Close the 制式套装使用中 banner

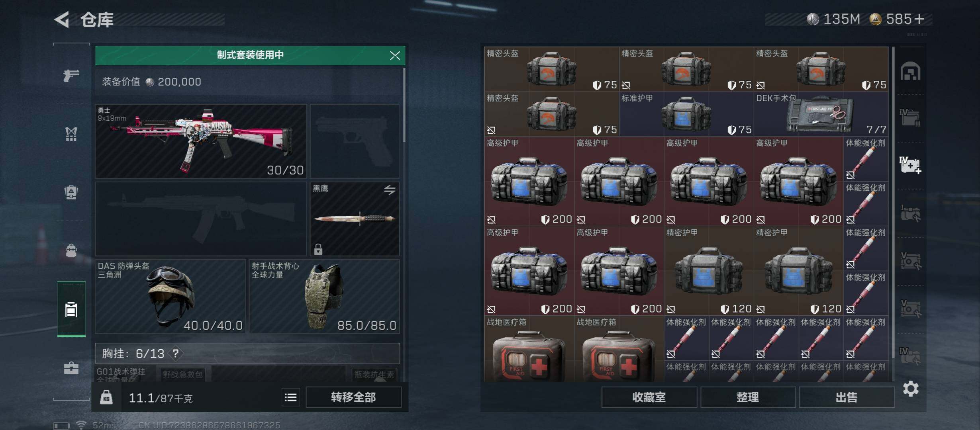pyautogui.click(x=395, y=55)
